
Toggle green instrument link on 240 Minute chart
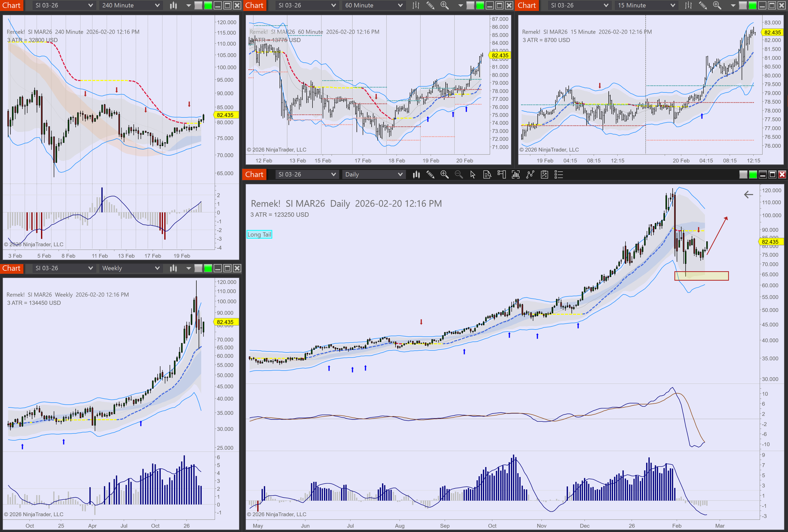pyautogui.click(x=208, y=5)
